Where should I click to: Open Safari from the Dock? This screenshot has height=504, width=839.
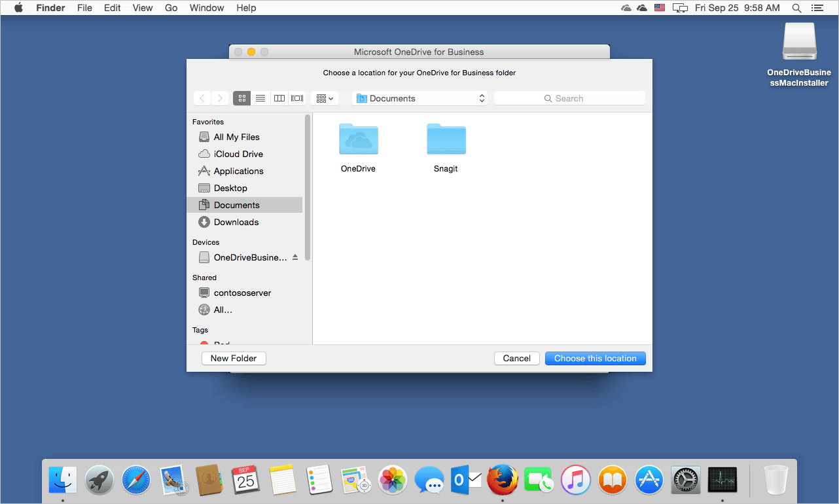pyautogui.click(x=136, y=480)
